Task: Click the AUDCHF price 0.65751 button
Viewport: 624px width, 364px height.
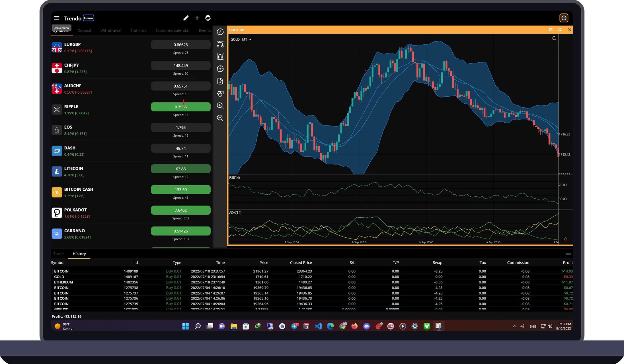Action: (x=181, y=86)
